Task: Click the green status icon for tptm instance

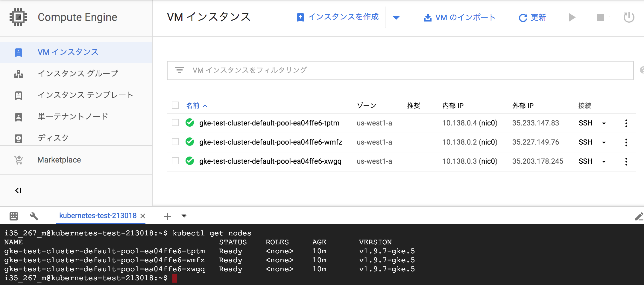Action: point(190,123)
